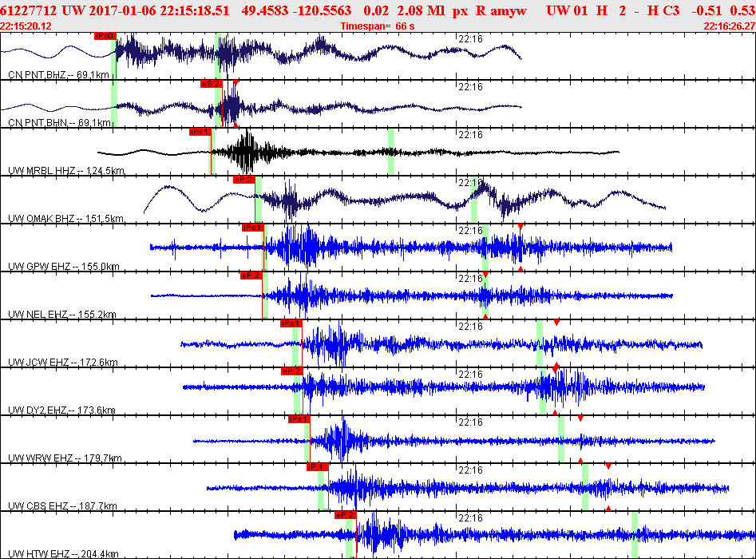The height and width of the screenshot is (559, 756).
Task: Select the eP 2 pick flag on NEL EHZ
Action: point(251,276)
